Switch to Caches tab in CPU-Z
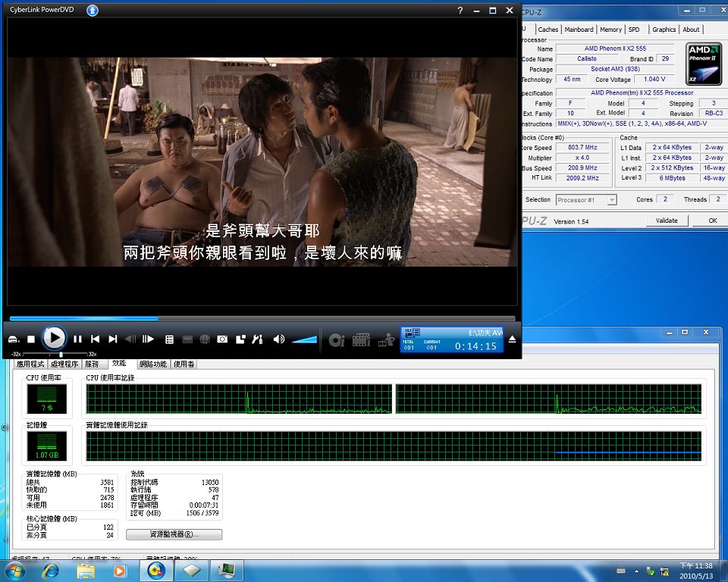This screenshot has width=728, height=582. coord(548,30)
